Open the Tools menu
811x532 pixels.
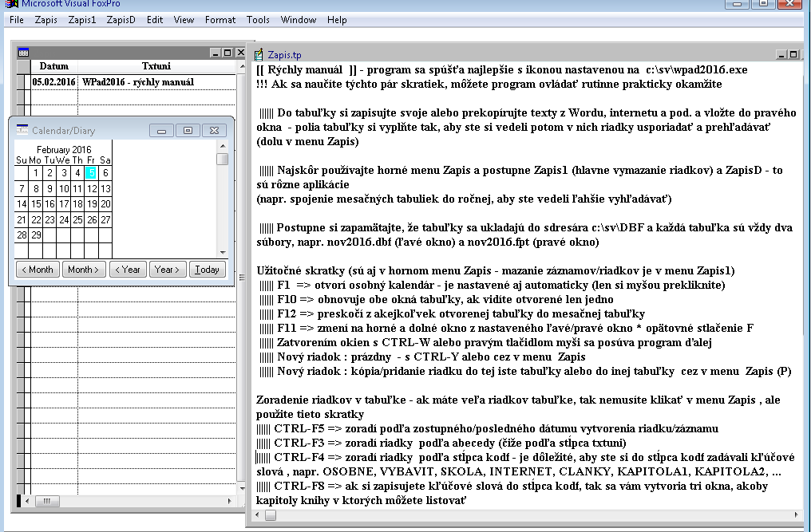(258, 19)
